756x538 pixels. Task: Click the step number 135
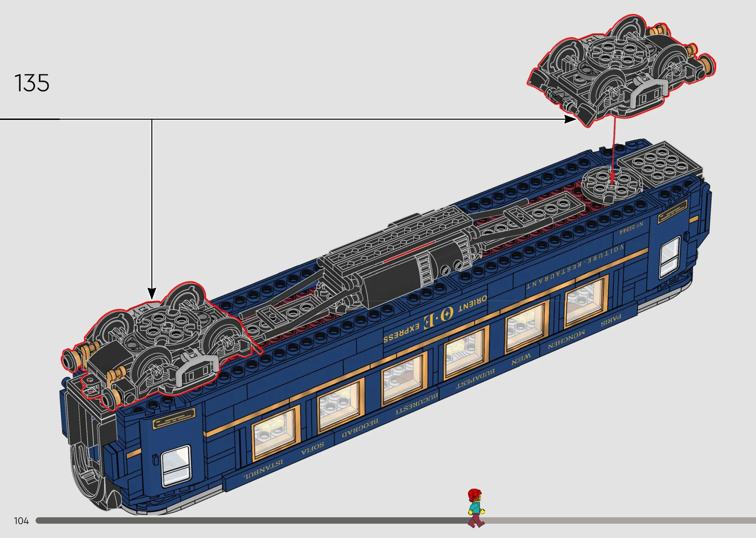point(32,83)
